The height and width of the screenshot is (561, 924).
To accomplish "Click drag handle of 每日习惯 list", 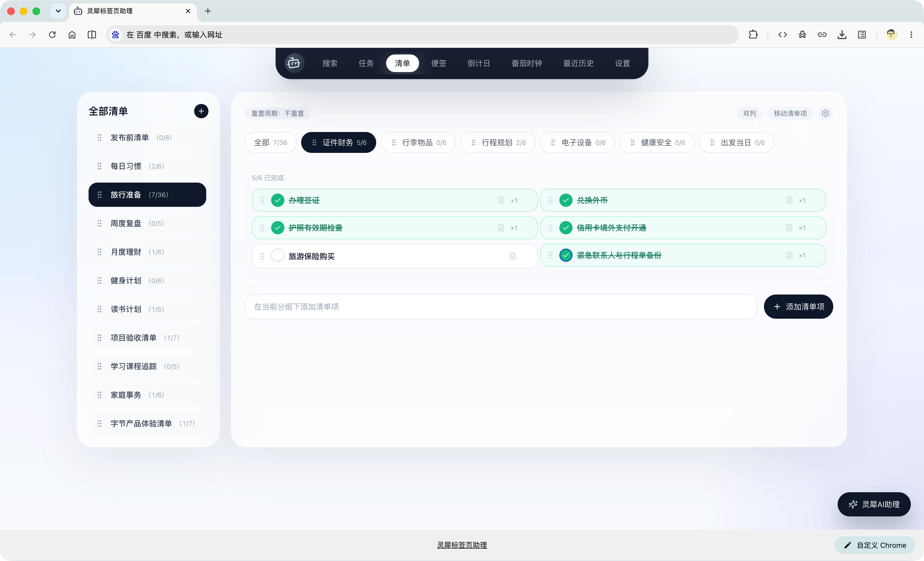I will [99, 166].
